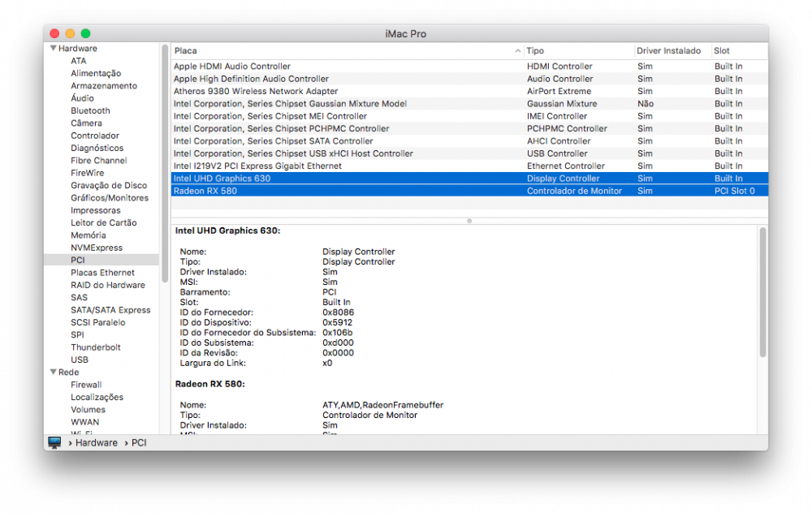Select Fibre Channel in the sidebar
The image size is (812, 513).
[x=99, y=161]
